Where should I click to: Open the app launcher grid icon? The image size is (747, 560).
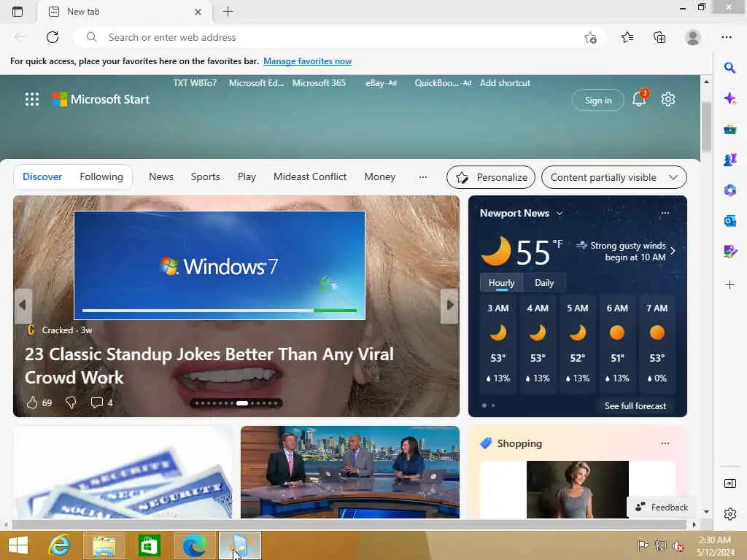coord(32,99)
